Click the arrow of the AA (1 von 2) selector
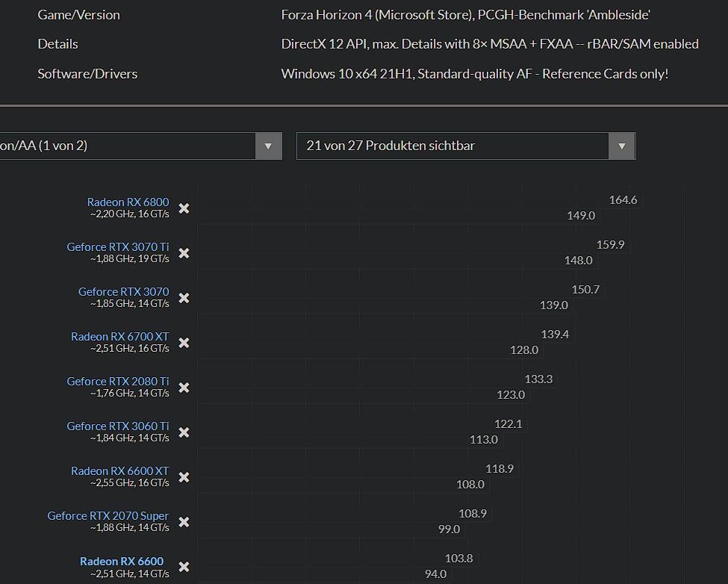Viewport: 728px width, 584px height. tap(268, 146)
